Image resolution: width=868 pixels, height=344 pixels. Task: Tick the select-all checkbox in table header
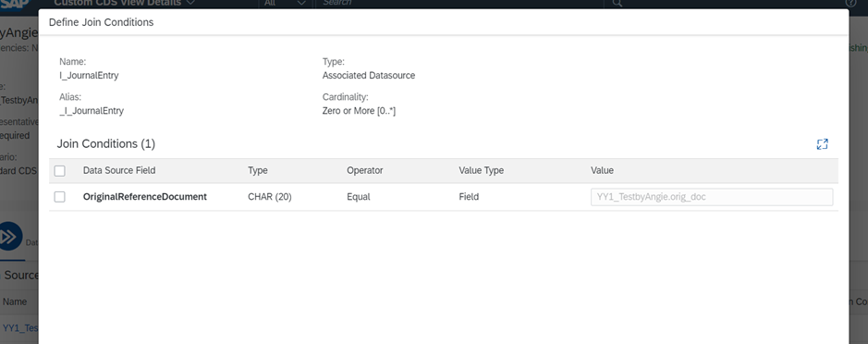click(60, 171)
